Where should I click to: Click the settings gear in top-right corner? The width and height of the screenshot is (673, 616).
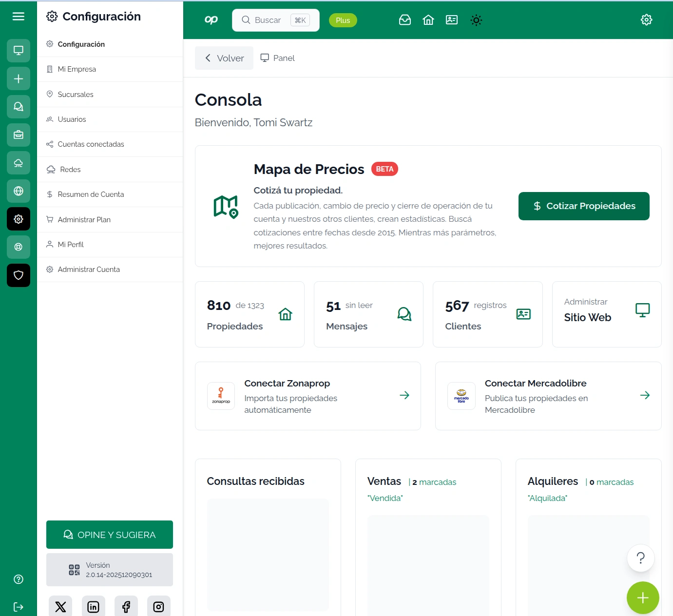[x=646, y=20]
